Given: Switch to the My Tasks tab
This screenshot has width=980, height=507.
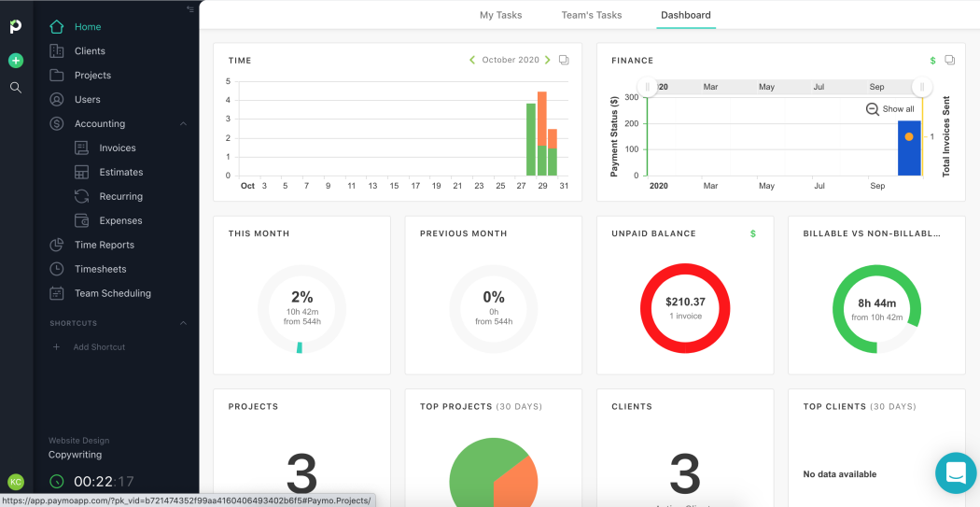Looking at the screenshot, I should point(500,15).
